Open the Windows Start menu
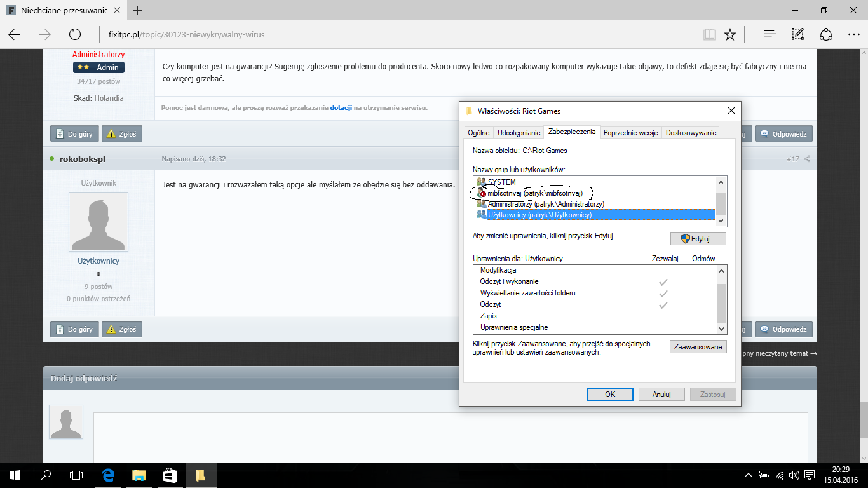The image size is (868, 488). click(x=15, y=475)
